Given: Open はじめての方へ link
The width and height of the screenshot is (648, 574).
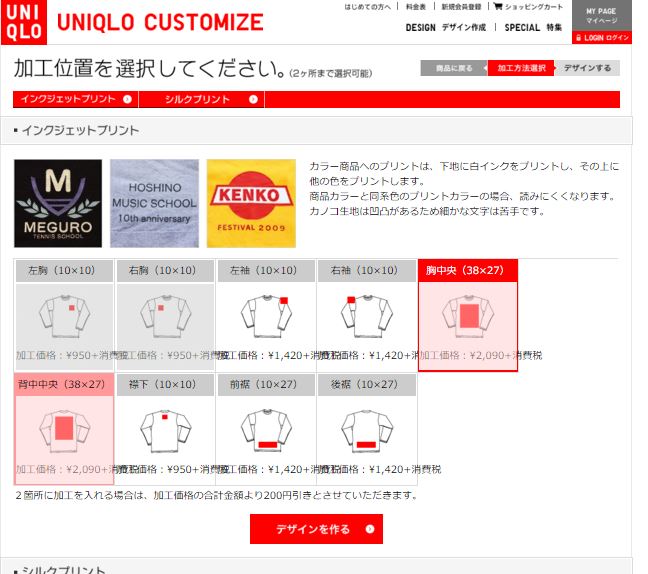Looking at the screenshot, I should pyautogui.click(x=367, y=7).
